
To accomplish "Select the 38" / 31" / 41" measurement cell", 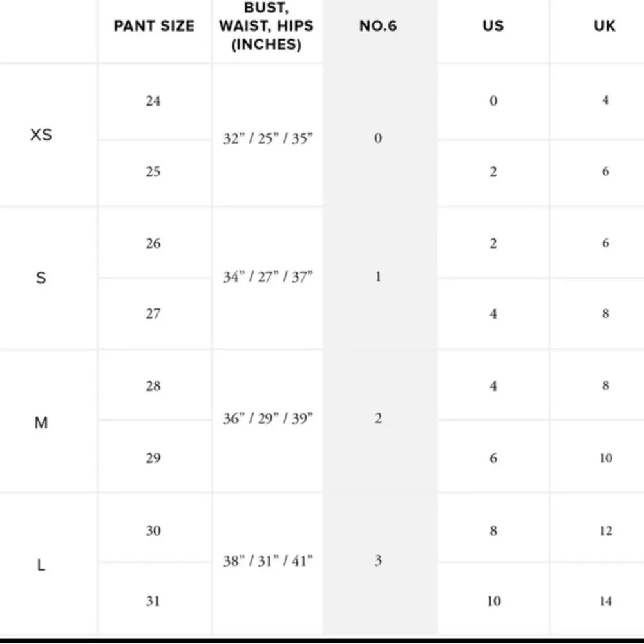I will [x=268, y=562].
